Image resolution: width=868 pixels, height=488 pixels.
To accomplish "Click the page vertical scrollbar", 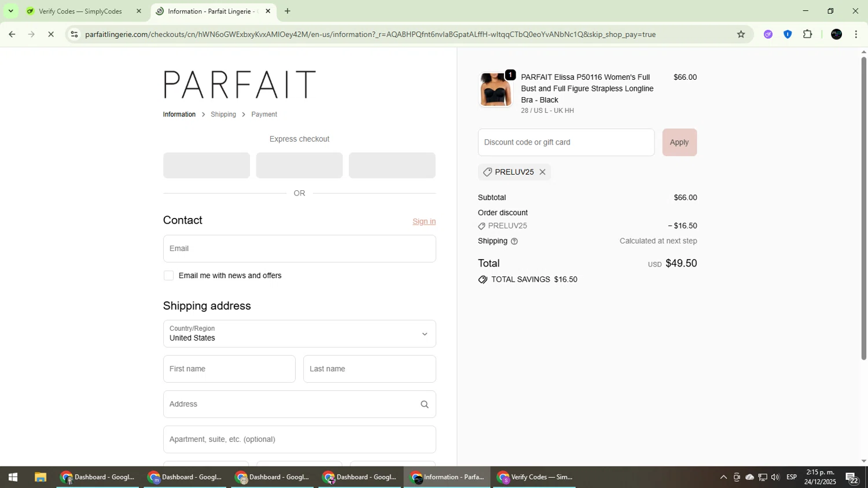I will click(x=864, y=208).
